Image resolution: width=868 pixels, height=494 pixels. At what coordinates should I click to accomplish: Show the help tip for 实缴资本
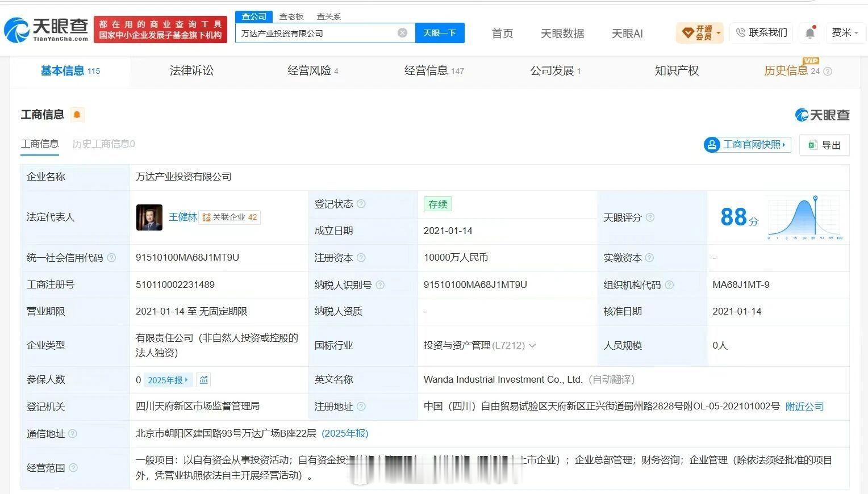click(649, 258)
